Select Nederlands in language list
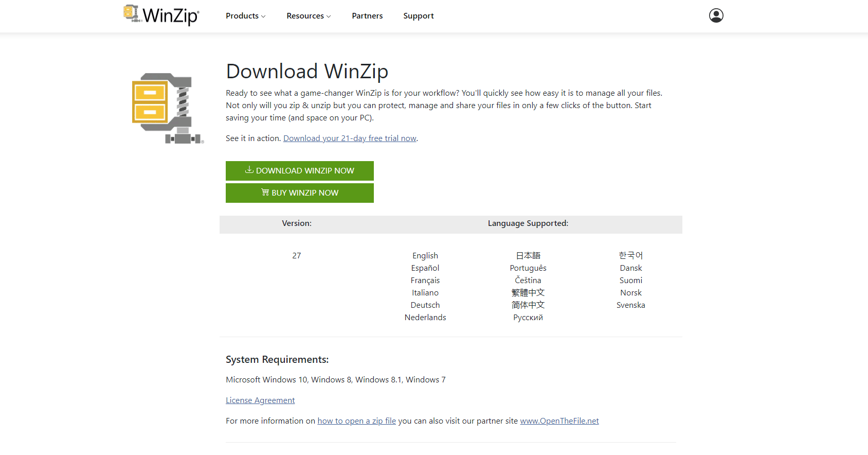868x455 pixels. pyautogui.click(x=425, y=318)
